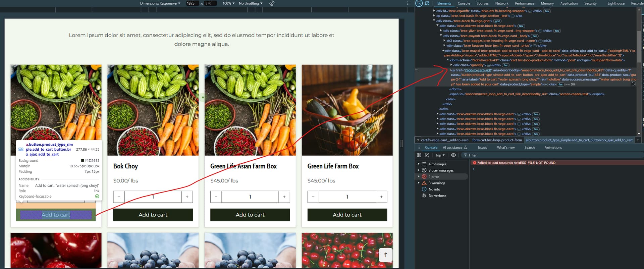
Task: Toggle the console sidebar icon
Action: click(419, 155)
